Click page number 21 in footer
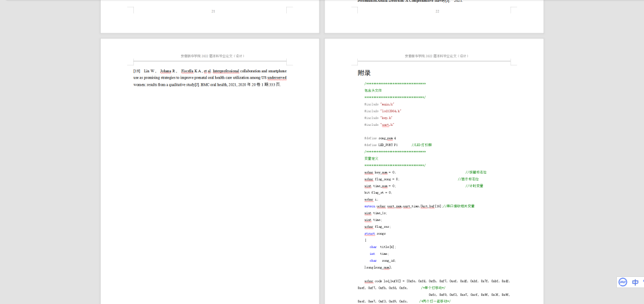The image size is (644, 304). coord(213,11)
